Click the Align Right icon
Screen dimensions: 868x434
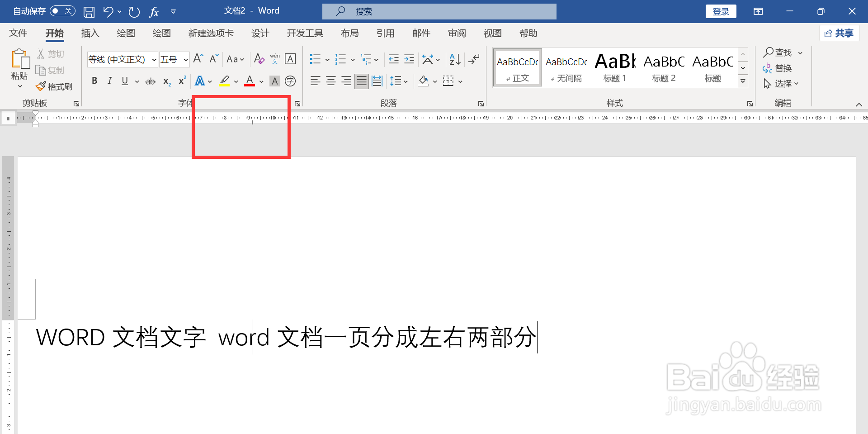346,81
